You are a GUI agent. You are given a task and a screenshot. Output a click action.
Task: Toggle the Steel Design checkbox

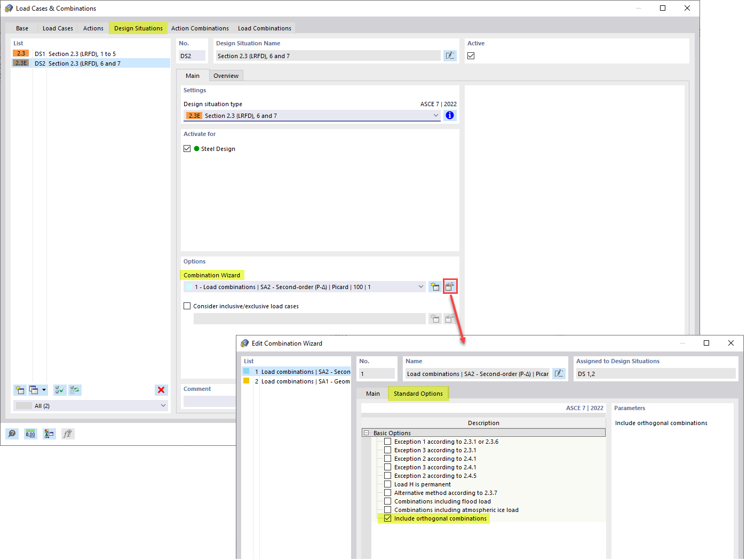click(x=187, y=149)
